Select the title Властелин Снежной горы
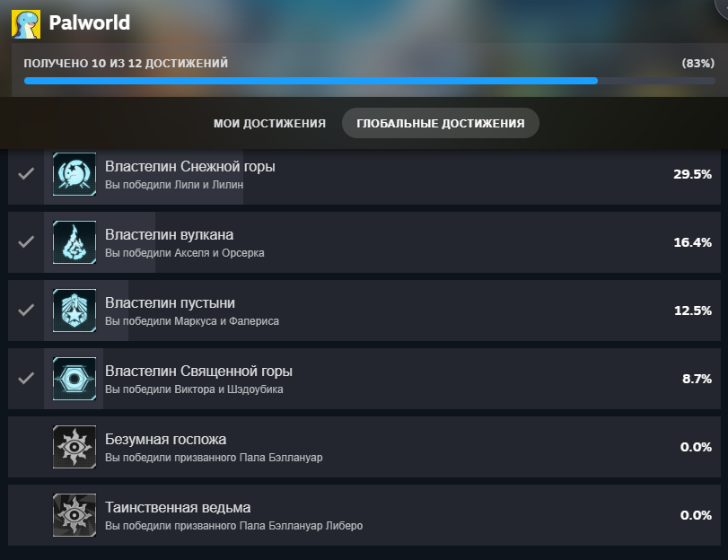 (190, 166)
